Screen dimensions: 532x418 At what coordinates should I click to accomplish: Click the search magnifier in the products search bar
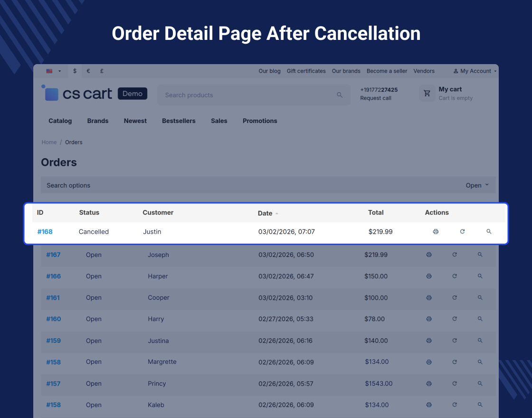click(x=340, y=95)
